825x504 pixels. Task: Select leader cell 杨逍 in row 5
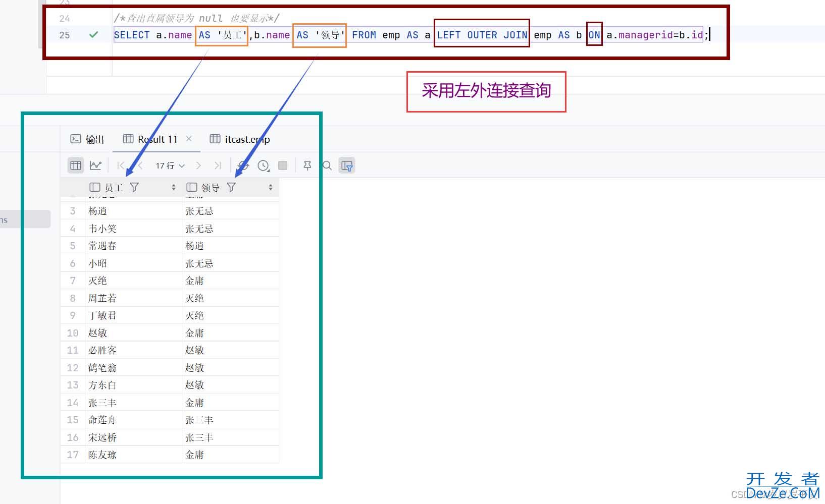click(230, 246)
